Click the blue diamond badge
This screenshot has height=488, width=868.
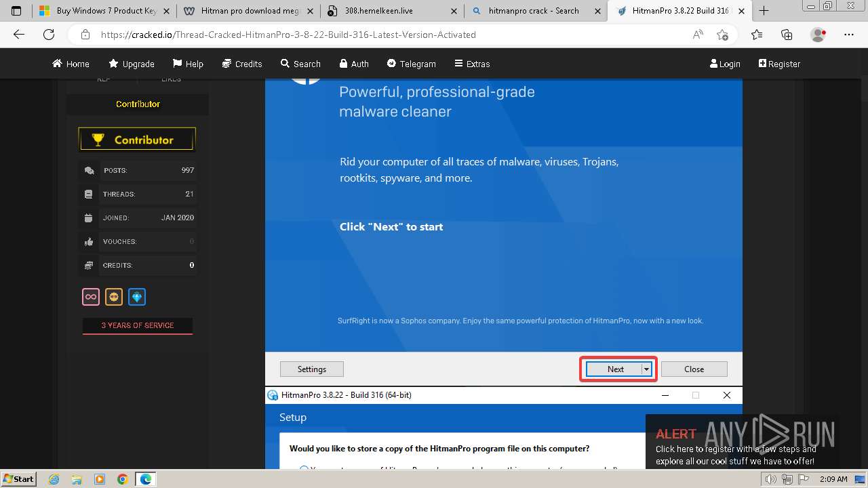tap(137, 297)
